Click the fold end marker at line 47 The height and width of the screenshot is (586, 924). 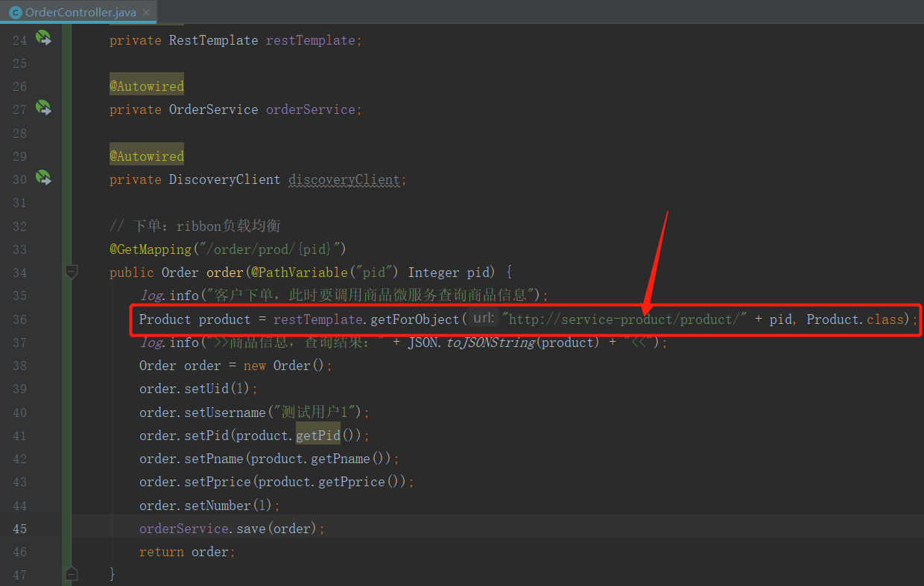72,574
